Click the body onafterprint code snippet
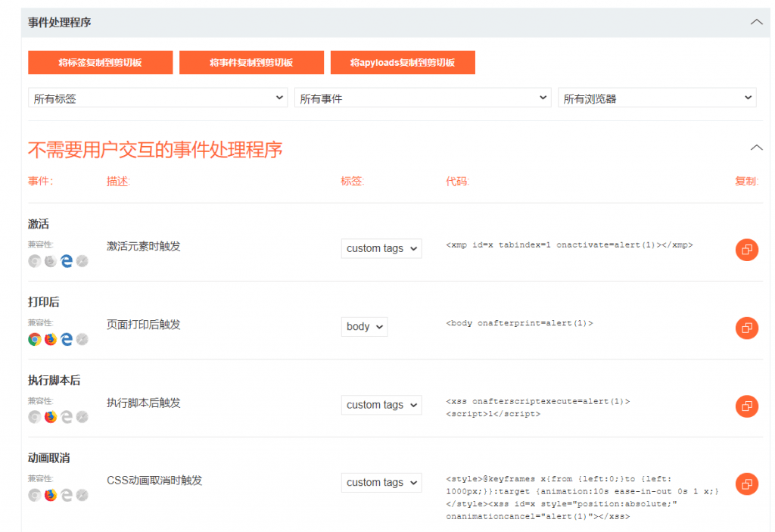This screenshot has width=775, height=532. tap(519, 323)
